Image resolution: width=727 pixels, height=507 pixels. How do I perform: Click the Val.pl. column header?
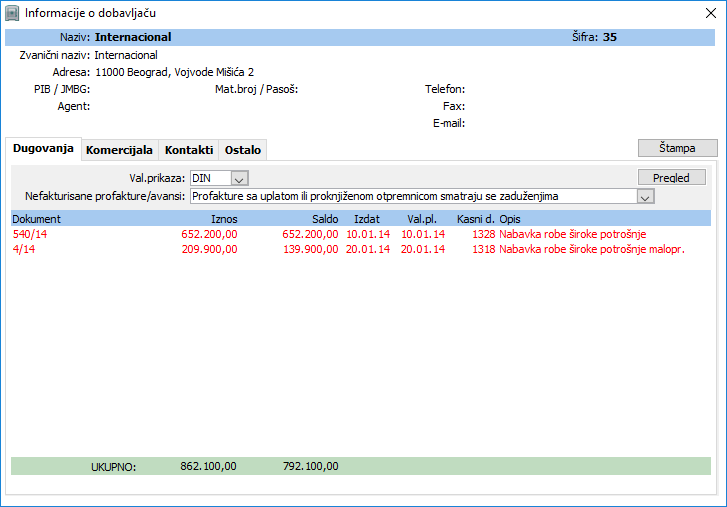422,219
